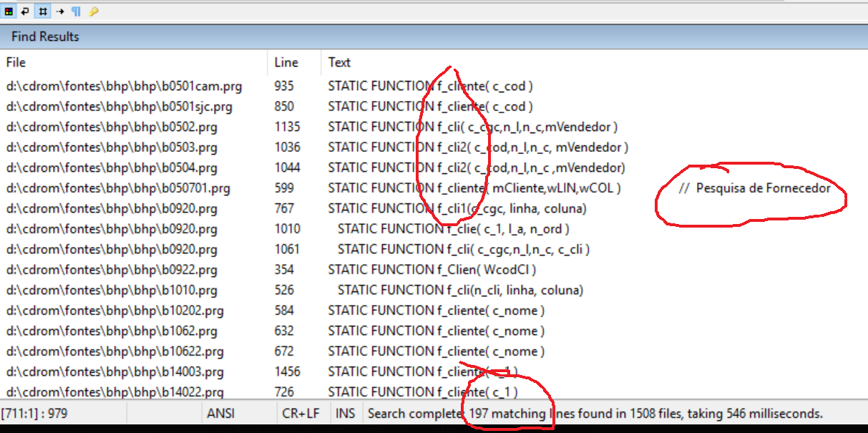This screenshot has width=868, height=433.
Task: Select line number 1010 cell
Action: click(x=287, y=229)
